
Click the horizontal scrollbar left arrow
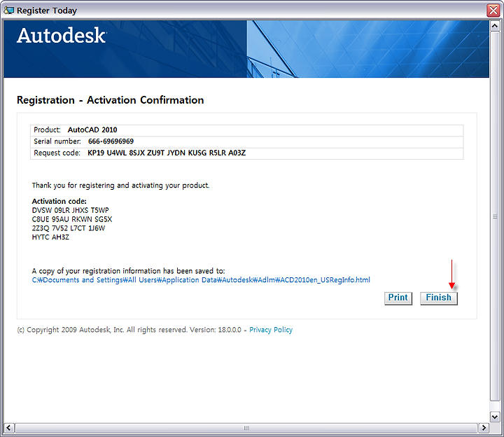pos(8,428)
